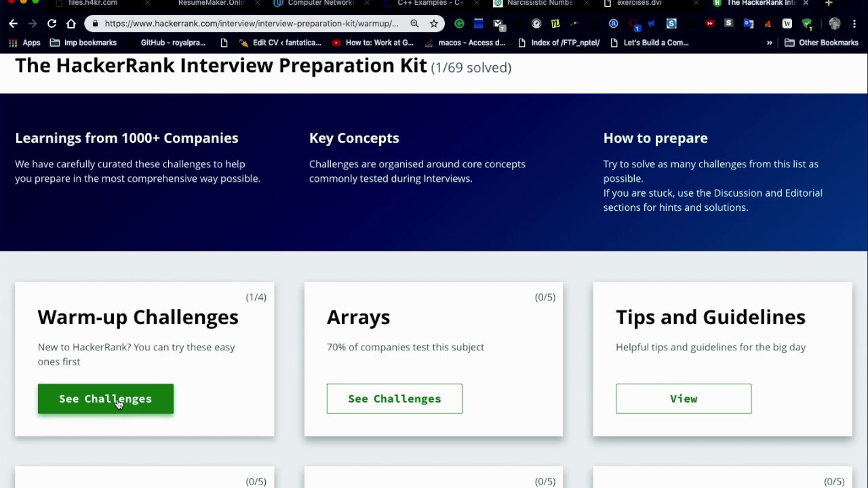Switch to the C++ Examples tab
The width and height of the screenshot is (868, 488).
431,3
